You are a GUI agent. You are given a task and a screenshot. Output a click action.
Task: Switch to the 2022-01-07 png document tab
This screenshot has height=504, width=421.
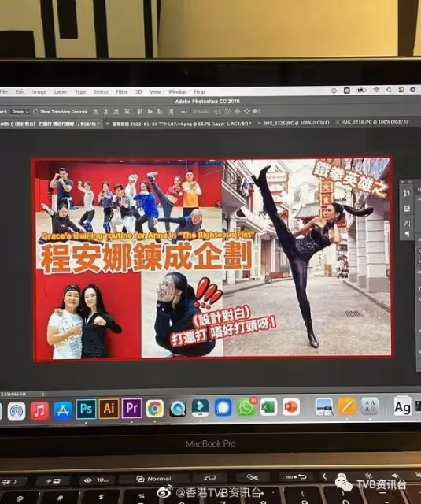pos(182,124)
